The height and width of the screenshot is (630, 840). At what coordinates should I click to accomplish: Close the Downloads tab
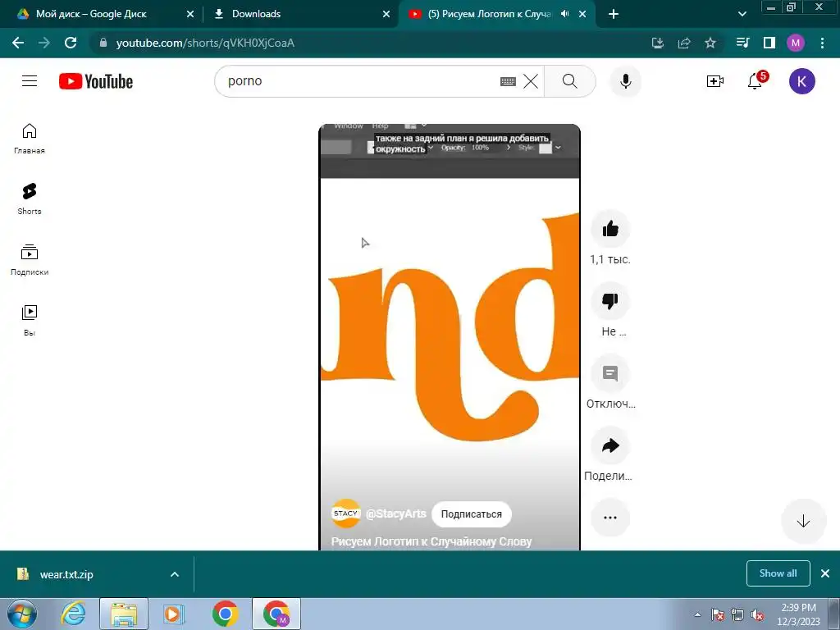[x=386, y=14]
